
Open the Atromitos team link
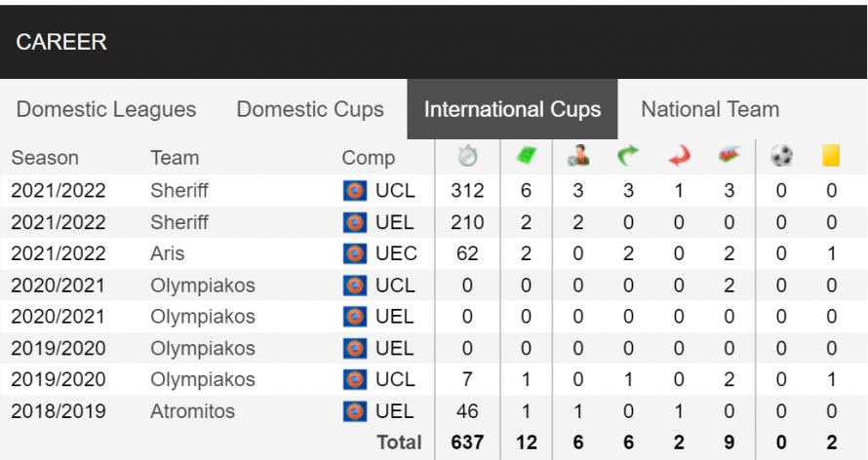(x=193, y=411)
